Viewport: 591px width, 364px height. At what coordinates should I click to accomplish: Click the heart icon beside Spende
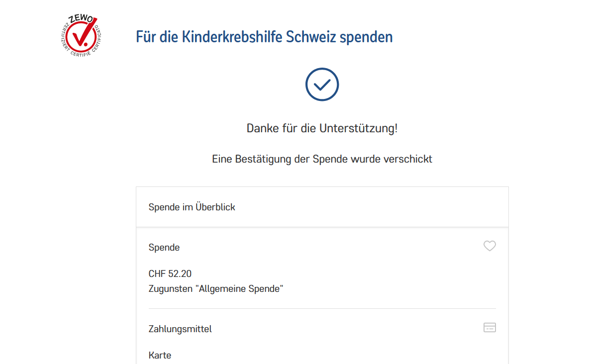490,246
